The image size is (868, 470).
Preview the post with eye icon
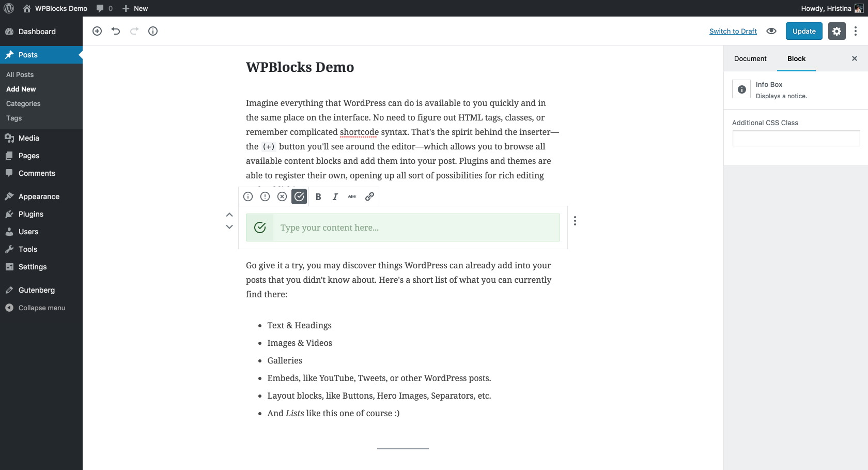pyautogui.click(x=771, y=31)
